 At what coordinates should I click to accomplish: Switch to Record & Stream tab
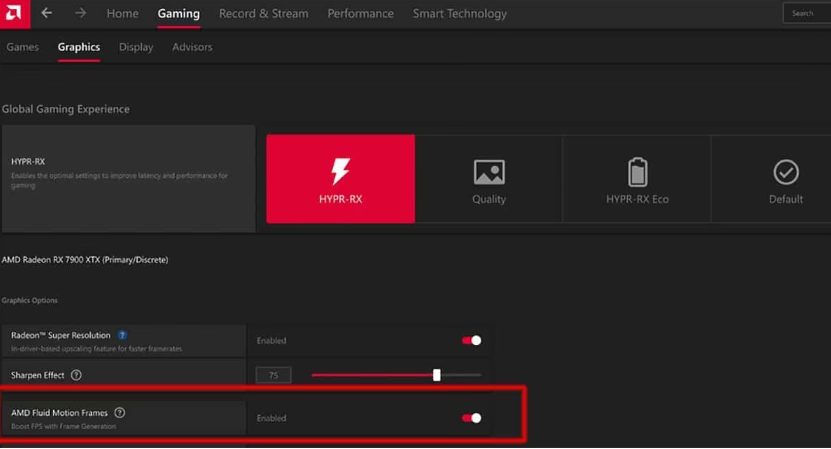click(263, 13)
